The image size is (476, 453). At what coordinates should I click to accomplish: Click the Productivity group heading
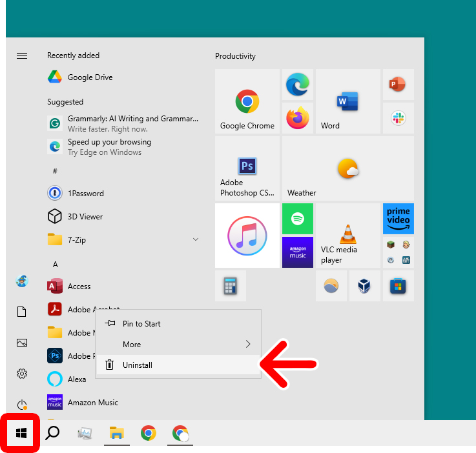[235, 56]
